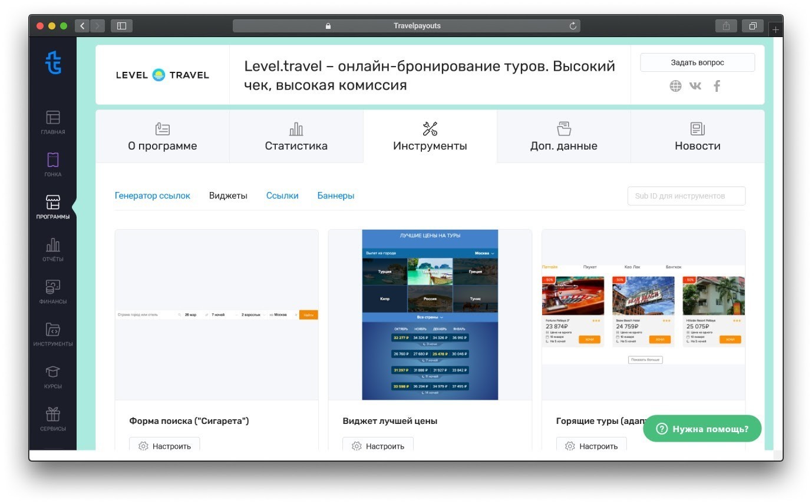Open the Facebook page icon
Screen dimensions: 812x504
point(717,86)
